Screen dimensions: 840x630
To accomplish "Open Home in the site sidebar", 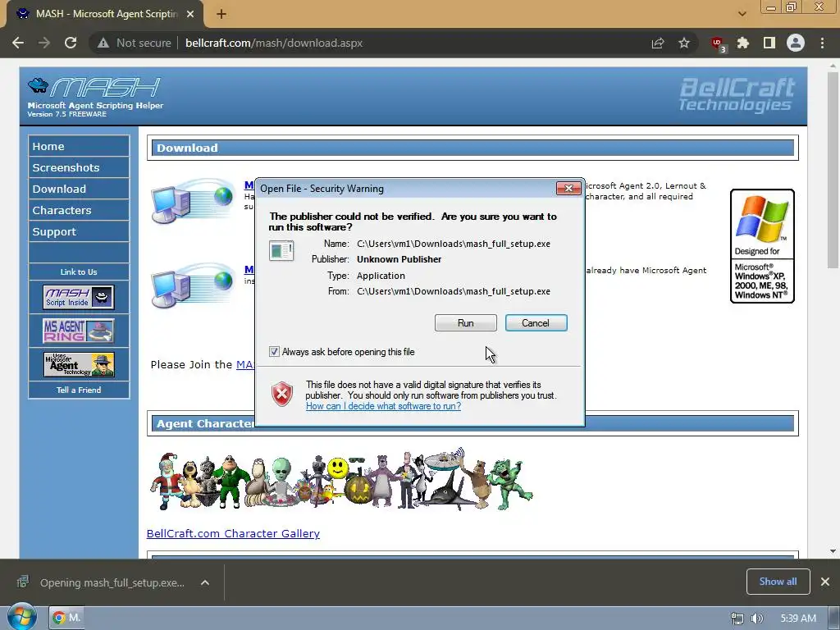I will pos(79,146).
